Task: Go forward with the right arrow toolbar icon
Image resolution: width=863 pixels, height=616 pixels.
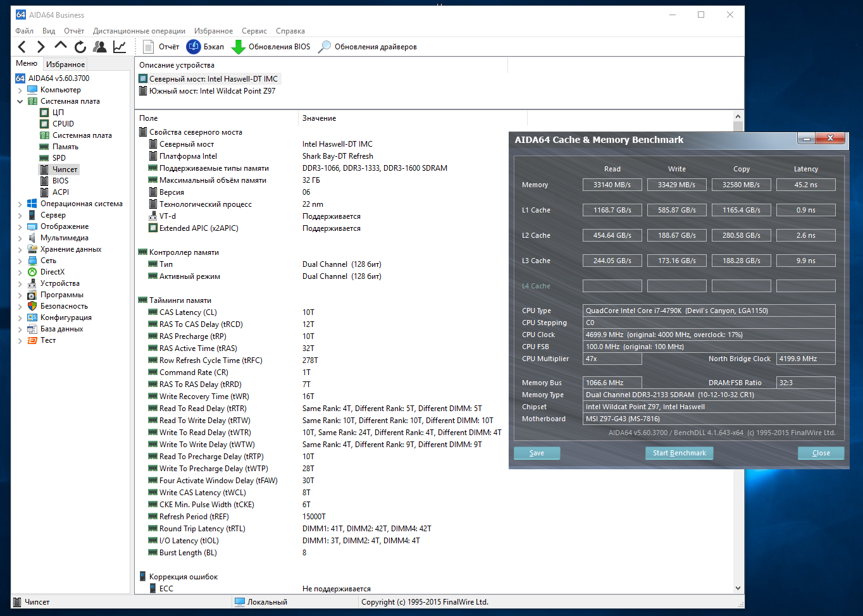Action: pyautogui.click(x=41, y=47)
